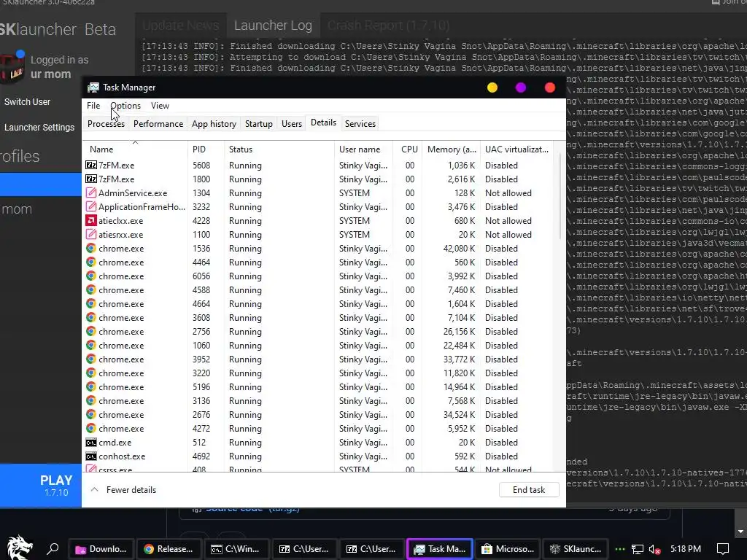Viewport: 747px width, 560px height.
Task: Select chrome.exe icon with PID 6056
Action: click(x=91, y=276)
